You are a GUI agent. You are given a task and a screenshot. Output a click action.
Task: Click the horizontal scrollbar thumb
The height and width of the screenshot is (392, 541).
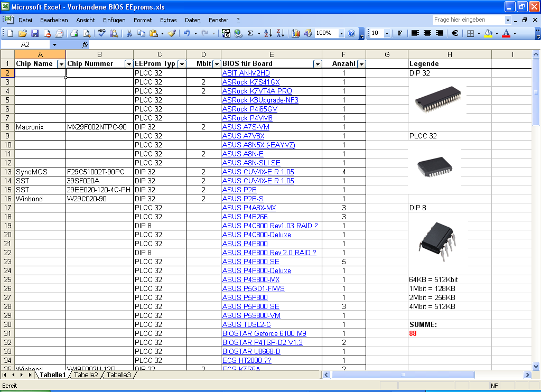(x=403, y=375)
